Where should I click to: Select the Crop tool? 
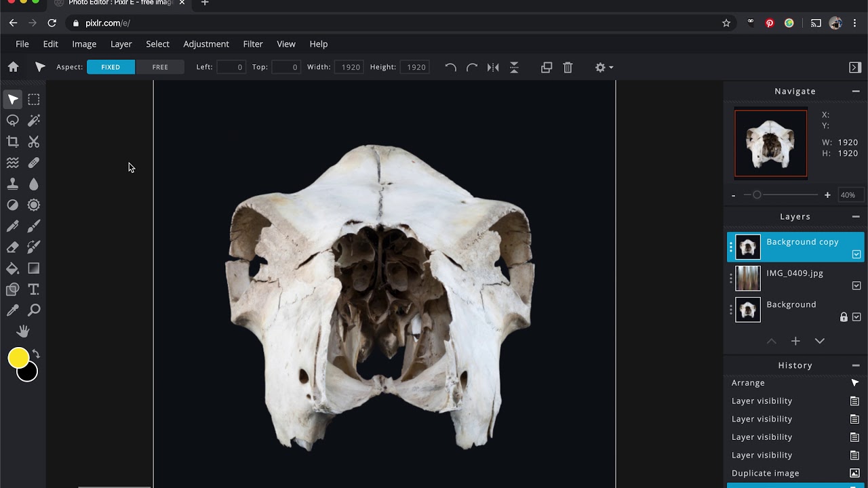click(x=12, y=142)
